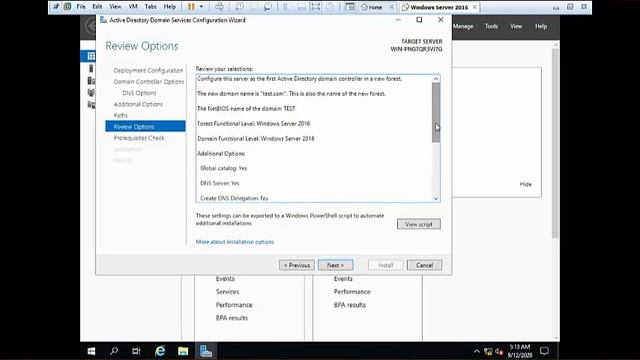Screen dimensions: 640x360
Task: Click the review selections scroll down arrow
Action: pos(436,198)
